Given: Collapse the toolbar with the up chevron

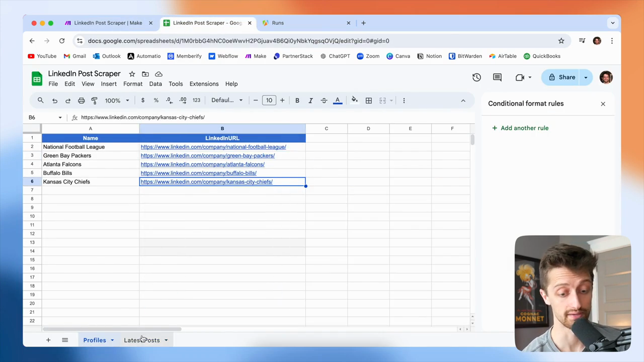Looking at the screenshot, I should pyautogui.click(x=463, y=101).
